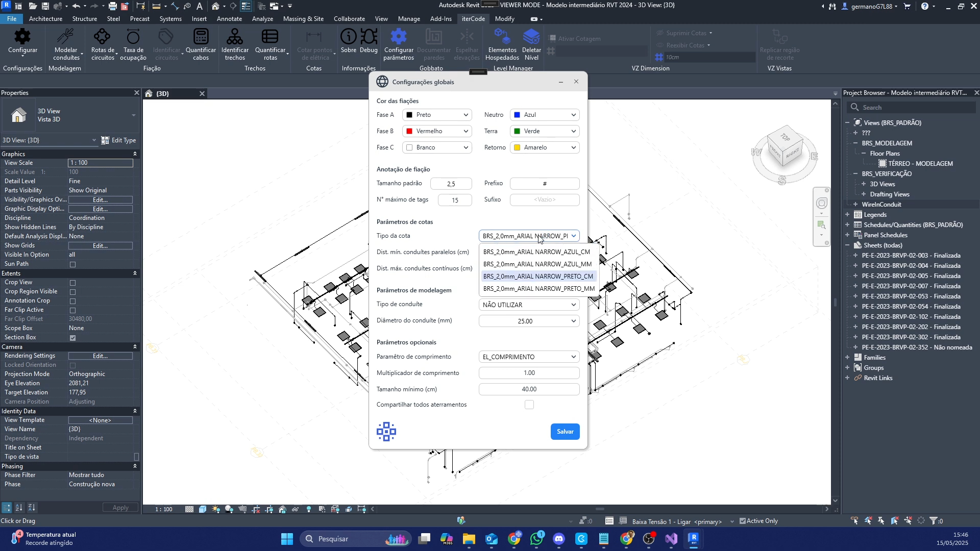Switch to the Manage ribbon tab
The height and width of the screenshot is (551, 980).
[409, 19]
